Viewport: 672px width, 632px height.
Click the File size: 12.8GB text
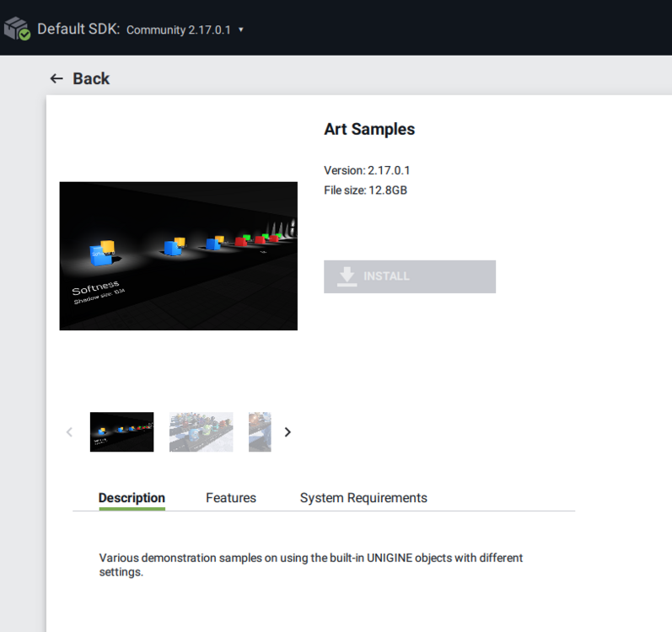tap(365, 190)
